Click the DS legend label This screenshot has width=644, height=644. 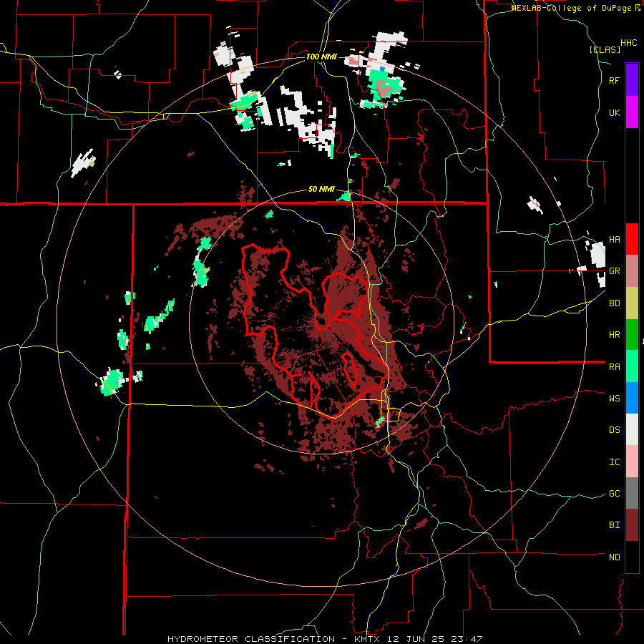614,430
